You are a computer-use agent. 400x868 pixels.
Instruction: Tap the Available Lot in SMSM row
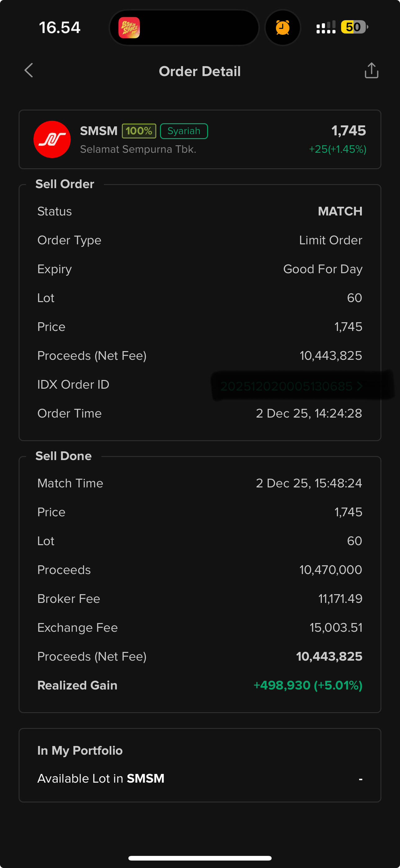(200, 779)
